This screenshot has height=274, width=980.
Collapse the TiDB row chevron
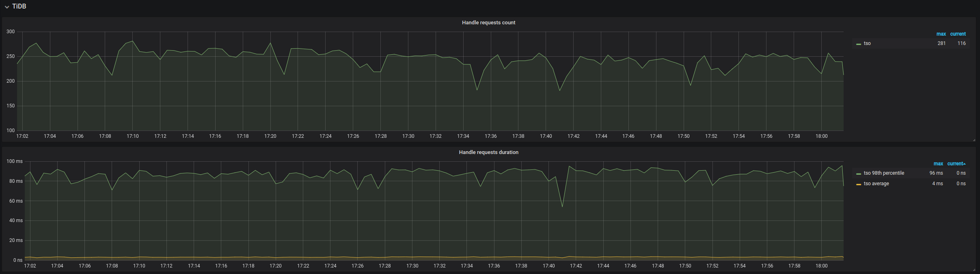[x=7, y=7]
